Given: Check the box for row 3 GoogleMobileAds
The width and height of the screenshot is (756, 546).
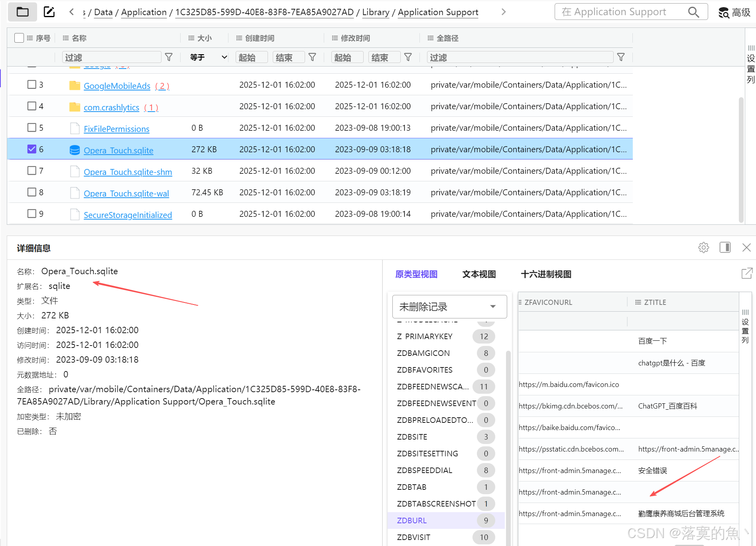Looking at the screenshot, I should (32, 84).
